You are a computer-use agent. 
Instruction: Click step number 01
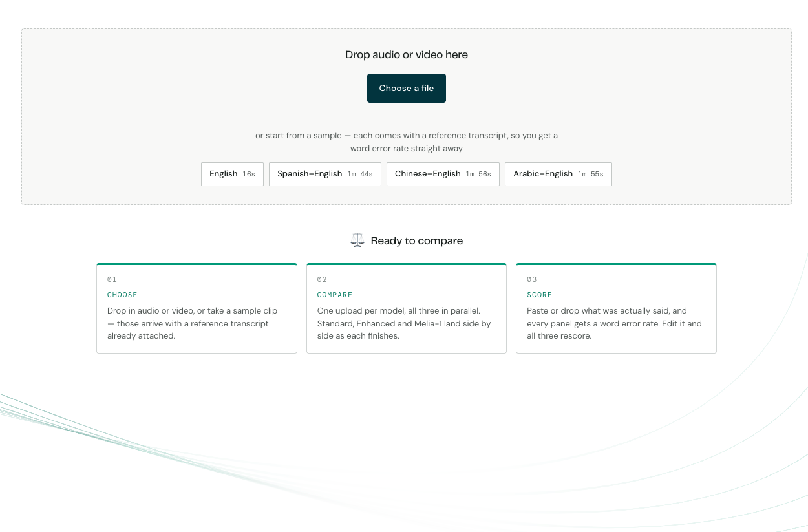point(112,279)
